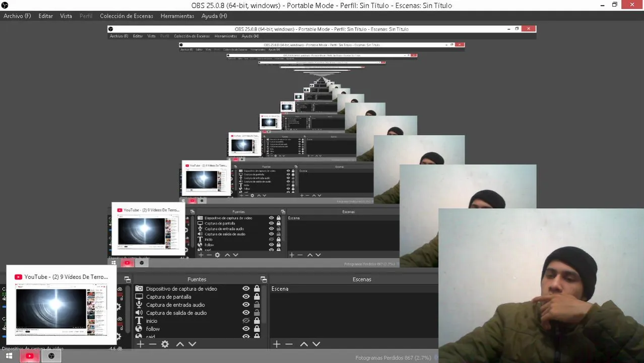
Task: Show the hidden inicio source
Action: (246, 321)
